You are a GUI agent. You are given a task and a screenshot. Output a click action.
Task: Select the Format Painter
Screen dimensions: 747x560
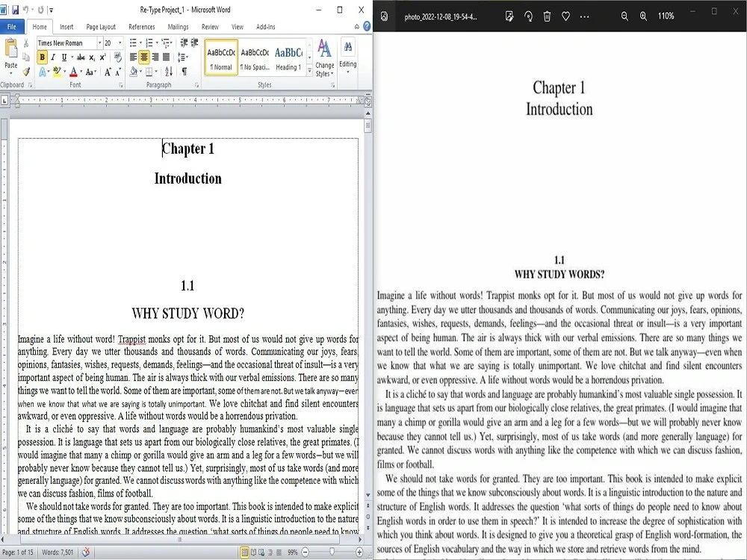pos(25,71)
